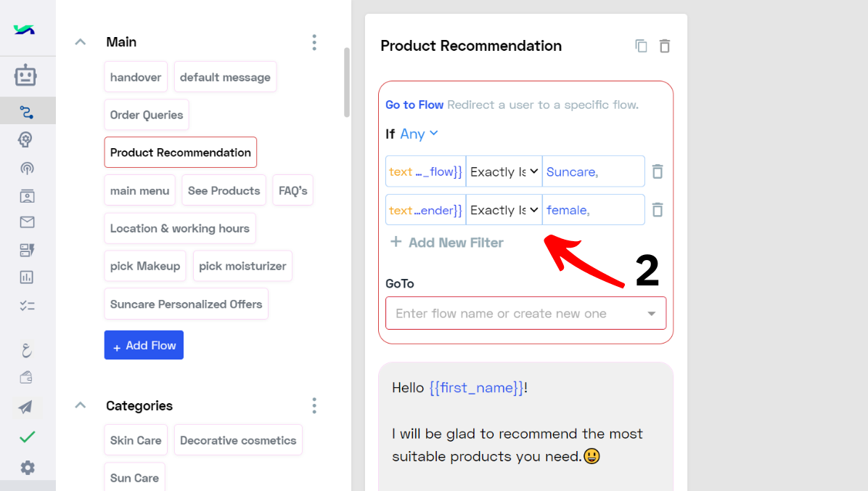Open the Main group three-dot menu
This screenshot has height=491, width=868.
[x=314, y=43]
